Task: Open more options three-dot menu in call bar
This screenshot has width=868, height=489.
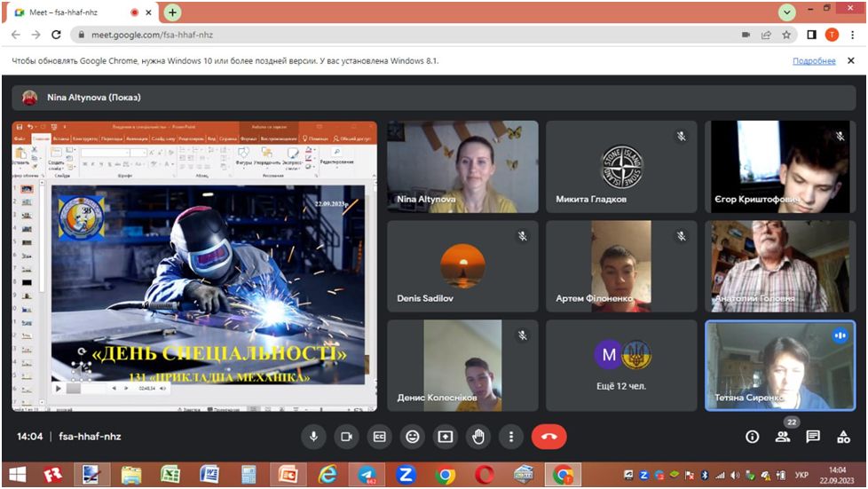Action: (x=511, y=437)
